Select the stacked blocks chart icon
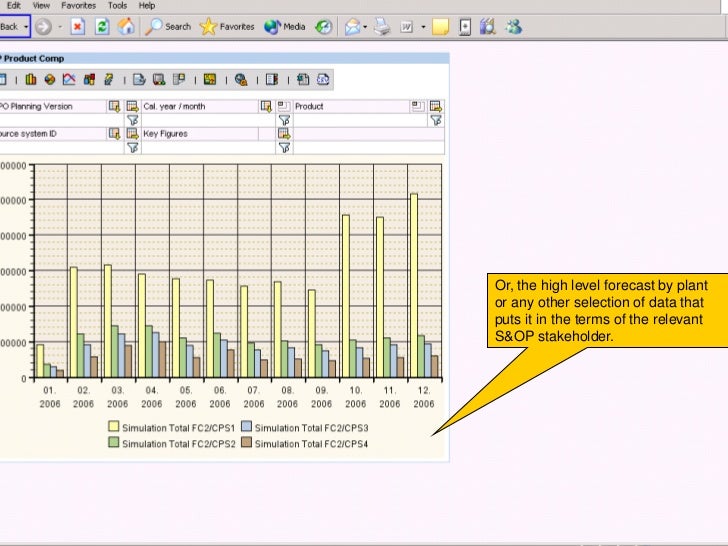The height and width of the screenshot is (546, 728). 89,79
